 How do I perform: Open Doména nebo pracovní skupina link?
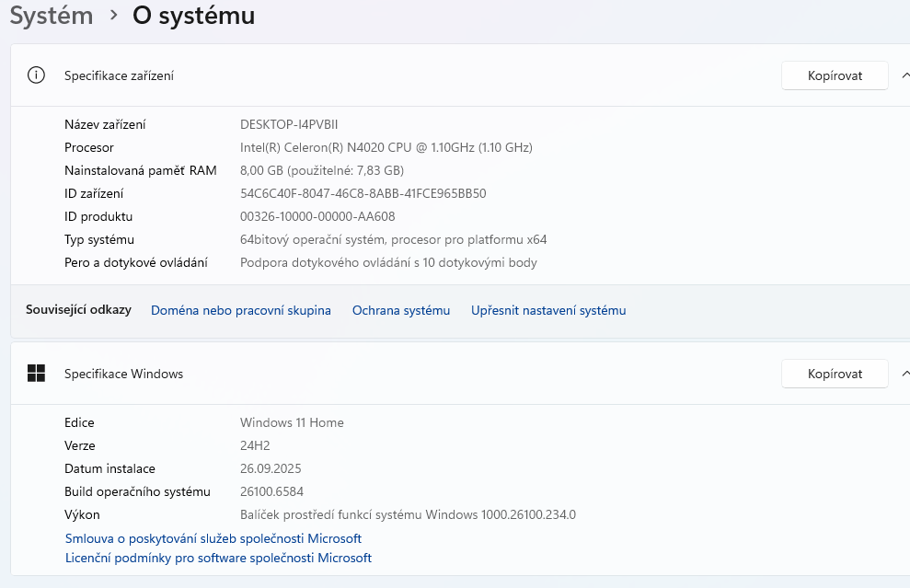tap(240, 310)
